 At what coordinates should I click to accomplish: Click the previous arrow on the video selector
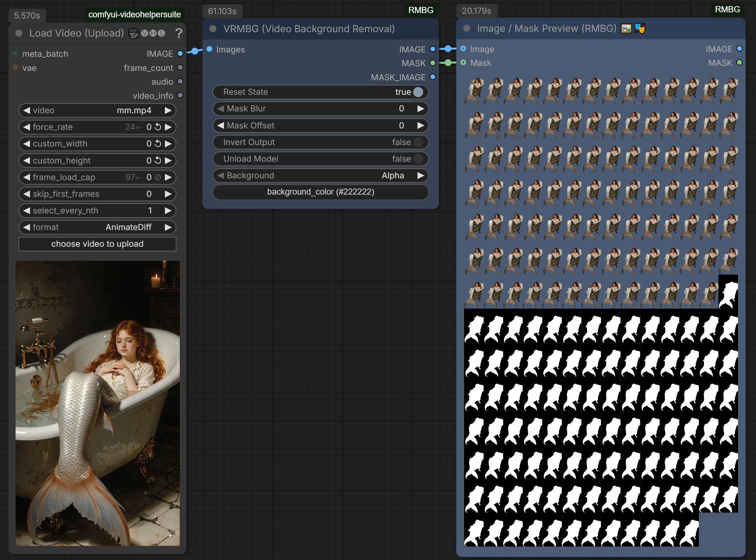click(x=26, y=110)
